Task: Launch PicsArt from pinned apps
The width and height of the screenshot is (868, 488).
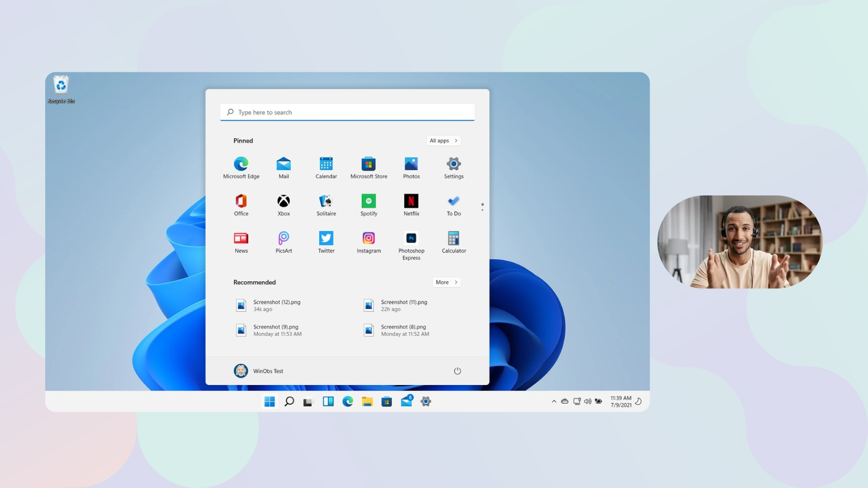Action: pyautogui.click(x=284, y=242)
